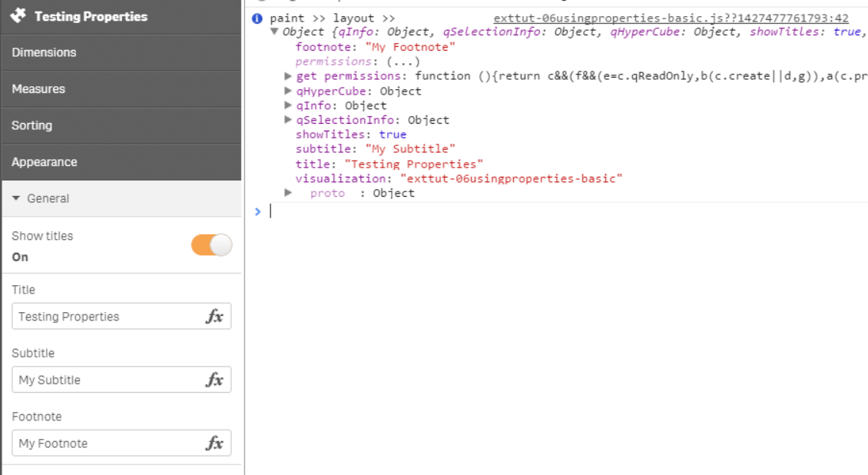The height and width of the screenshot is (475, 868).
Task: Collapse the logged Object tree
Action: point(274,32)
